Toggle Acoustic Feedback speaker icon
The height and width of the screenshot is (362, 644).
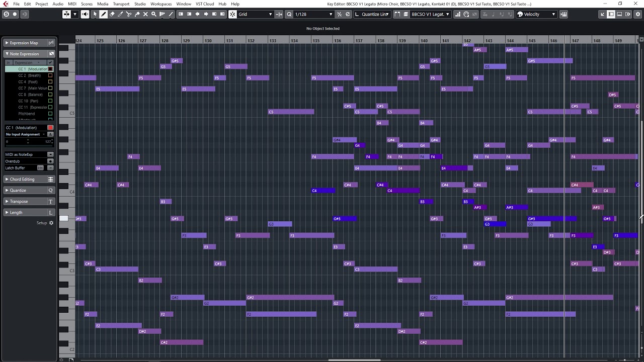[x=85, y=14]
